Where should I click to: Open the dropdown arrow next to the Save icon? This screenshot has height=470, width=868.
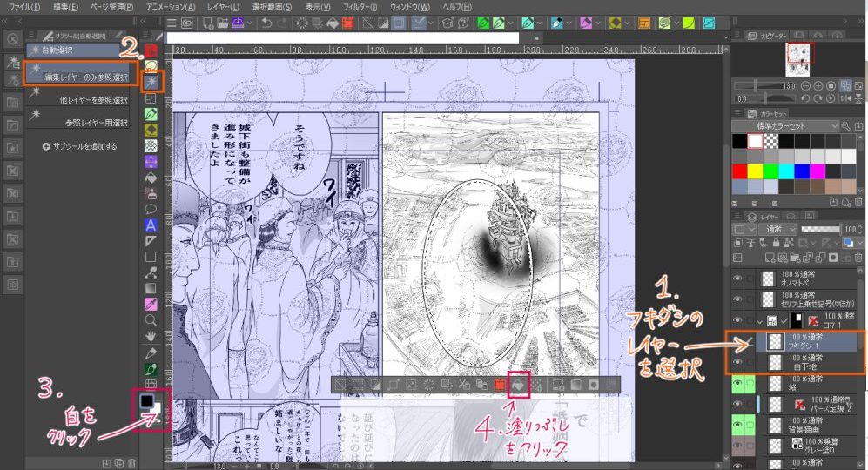[250, 23]
